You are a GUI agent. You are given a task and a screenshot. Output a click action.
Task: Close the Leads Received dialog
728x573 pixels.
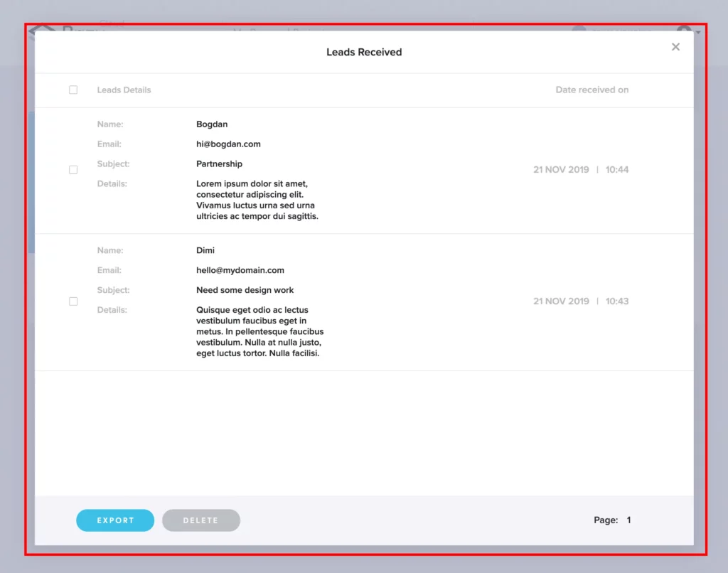675,47
